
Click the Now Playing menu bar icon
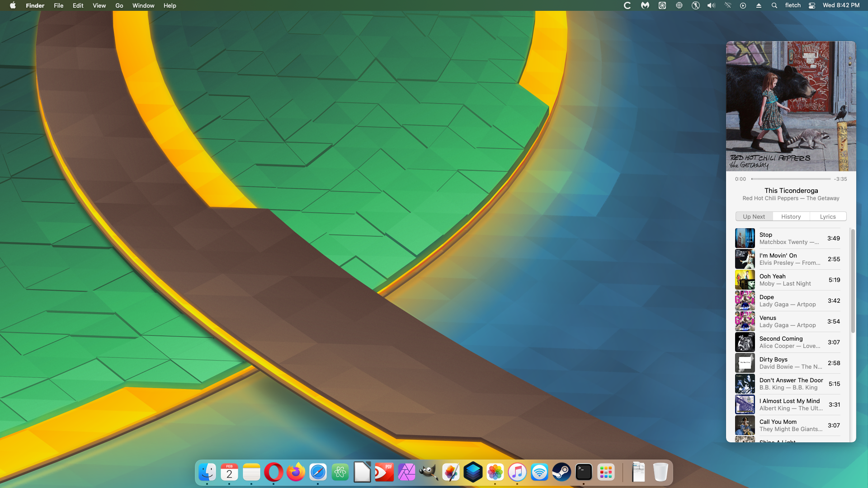[743, 5]
